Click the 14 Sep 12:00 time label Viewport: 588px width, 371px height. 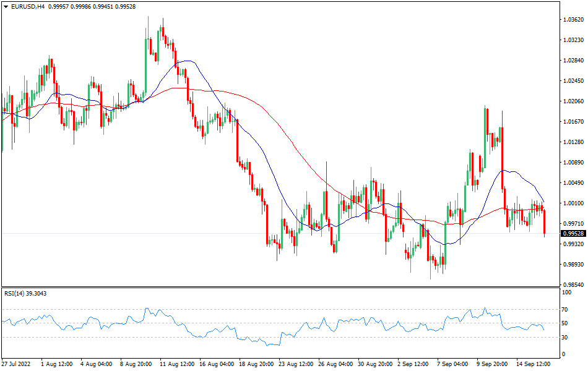tap(534, 365)
